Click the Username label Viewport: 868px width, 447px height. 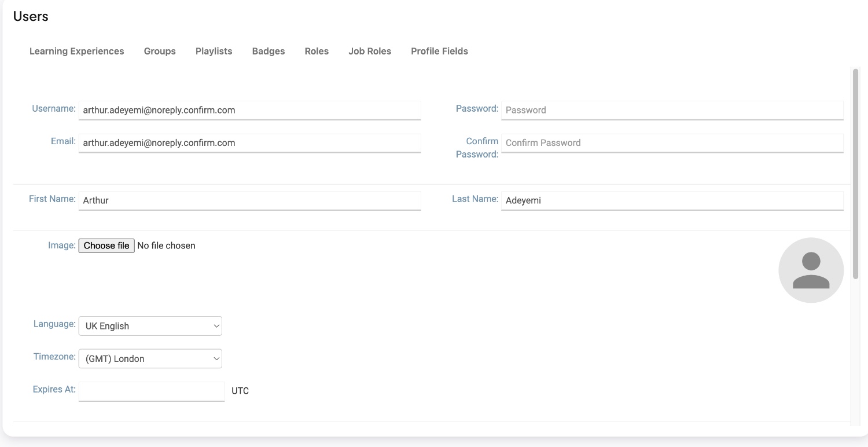pyautogui.click(x=54, y=108)
